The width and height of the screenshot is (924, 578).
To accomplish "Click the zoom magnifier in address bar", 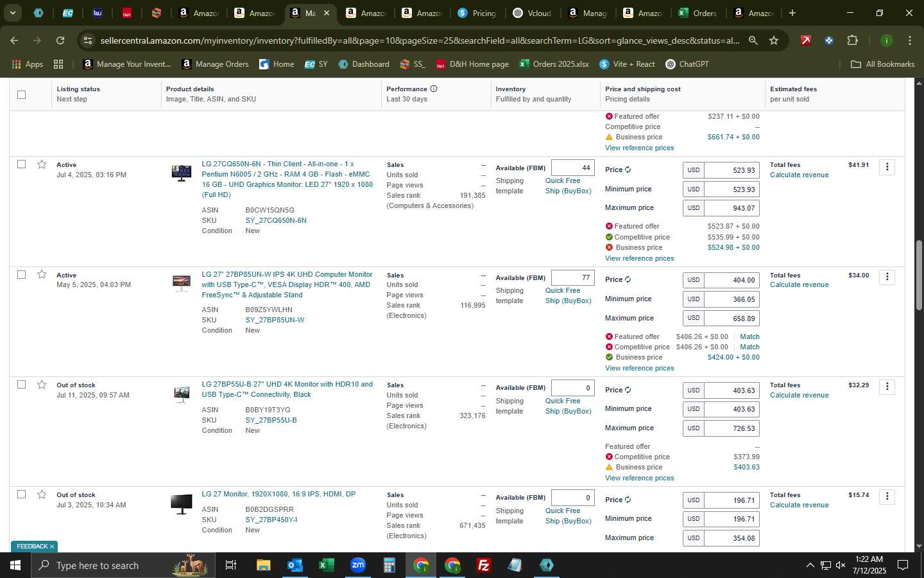I will [x=753, y=40].
